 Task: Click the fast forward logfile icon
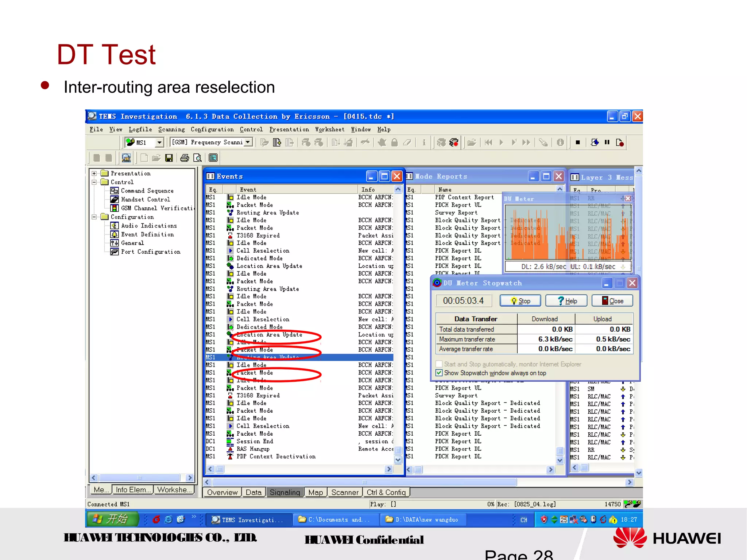pyautogui.click(x=526, y=143)
